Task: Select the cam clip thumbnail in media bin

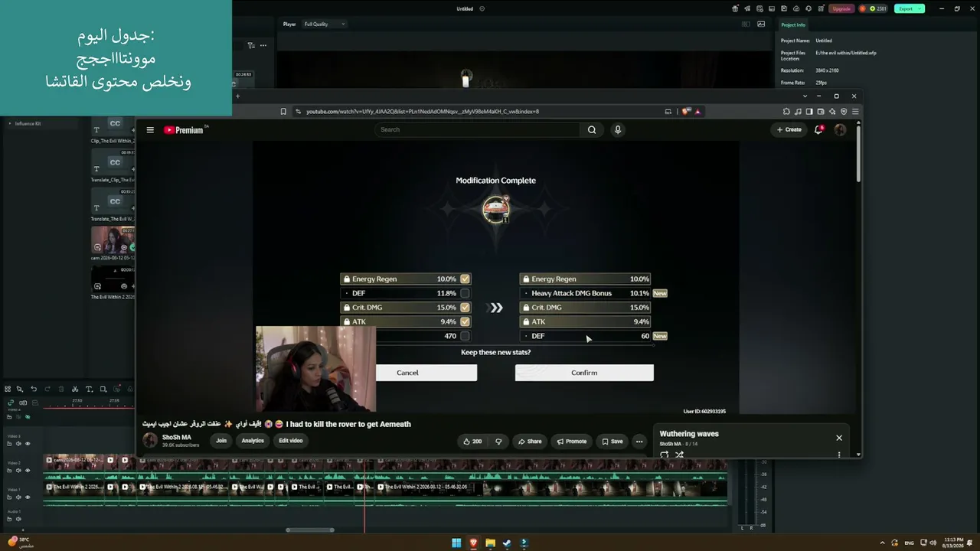Action: click(x=113, y=240)
